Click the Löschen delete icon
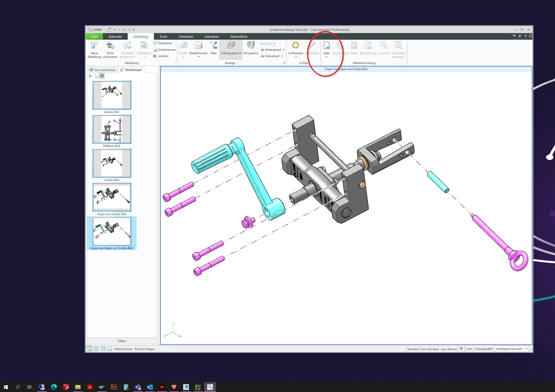 (x=155, y=56)
